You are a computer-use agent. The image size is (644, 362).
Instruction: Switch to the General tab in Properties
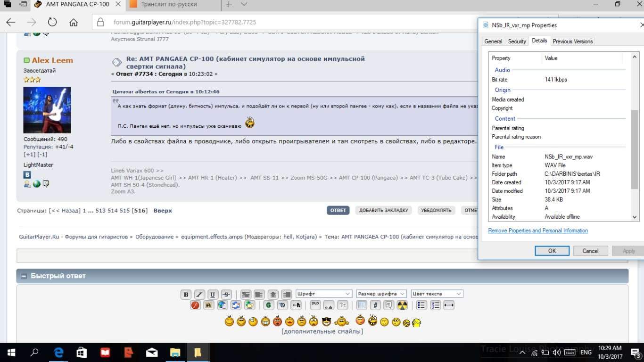pos(493,41)
